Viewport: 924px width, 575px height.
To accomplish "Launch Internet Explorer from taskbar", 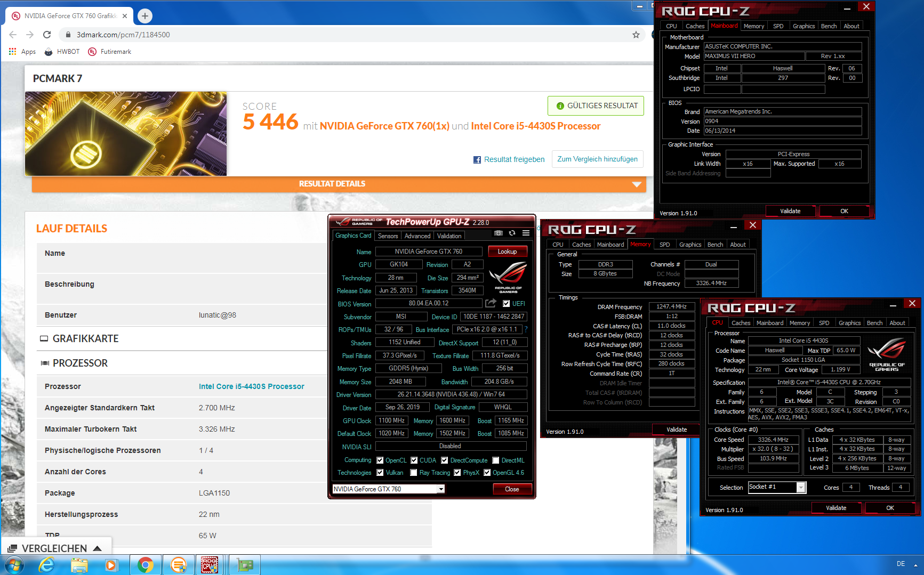I will coord(46,564).
